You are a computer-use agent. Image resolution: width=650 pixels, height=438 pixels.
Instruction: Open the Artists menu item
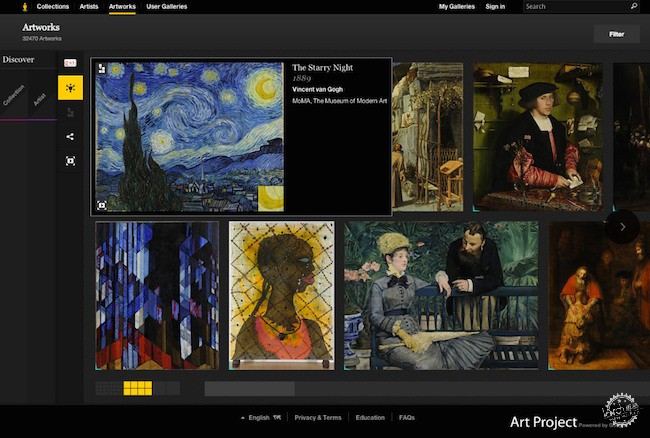tap(89, 7)
